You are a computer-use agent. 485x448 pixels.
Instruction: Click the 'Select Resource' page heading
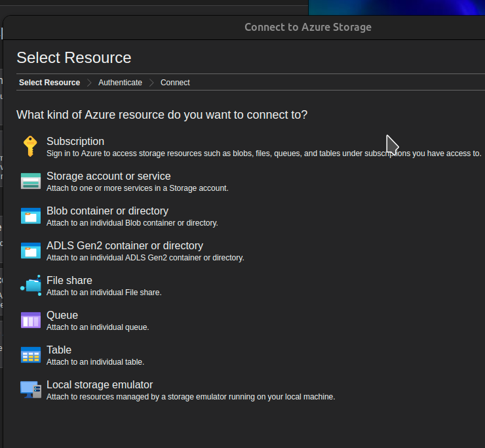coord(74,58)
